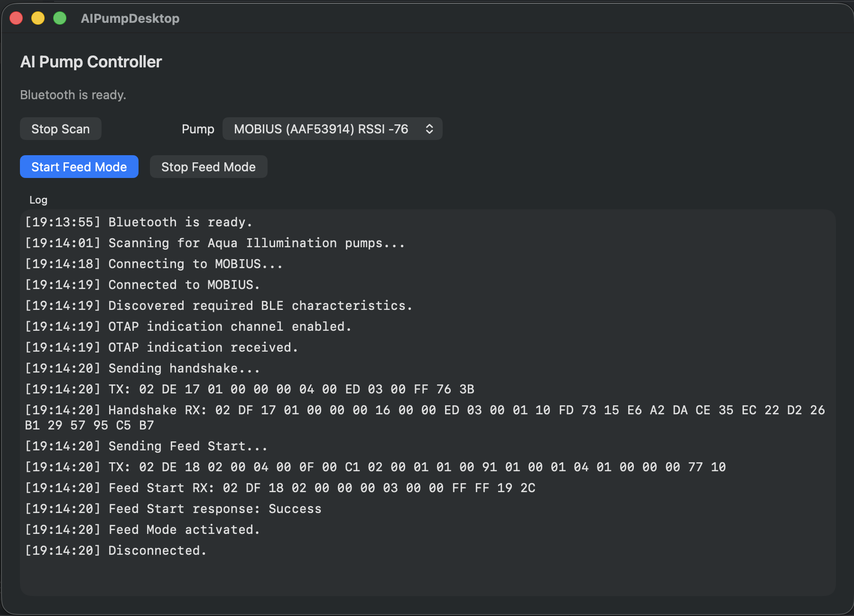This screenshot has width=854, height=616.
Task: Select the 'OTAP indication channel enabled' log entry
Action: 188,327
